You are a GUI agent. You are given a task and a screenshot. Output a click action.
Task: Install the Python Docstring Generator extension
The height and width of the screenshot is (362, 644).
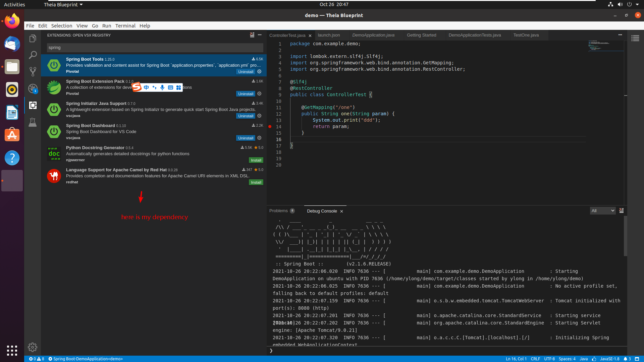[256, 160]
